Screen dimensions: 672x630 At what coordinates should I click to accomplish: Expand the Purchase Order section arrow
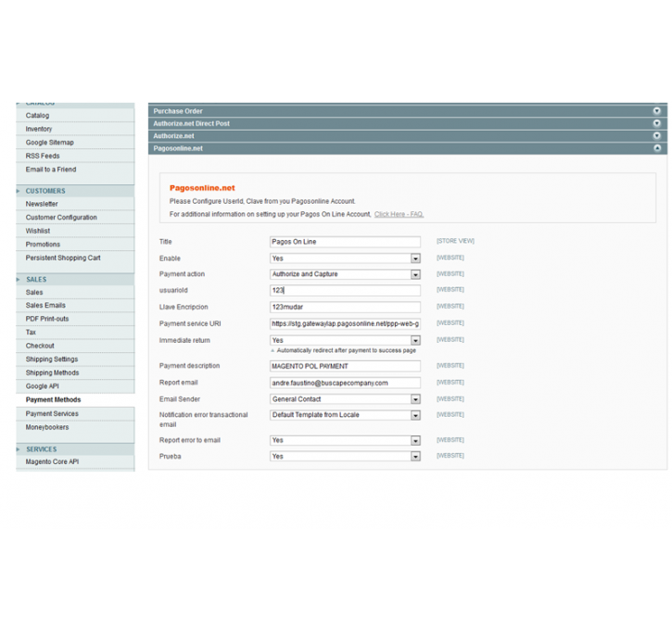(x=656, y=111)
